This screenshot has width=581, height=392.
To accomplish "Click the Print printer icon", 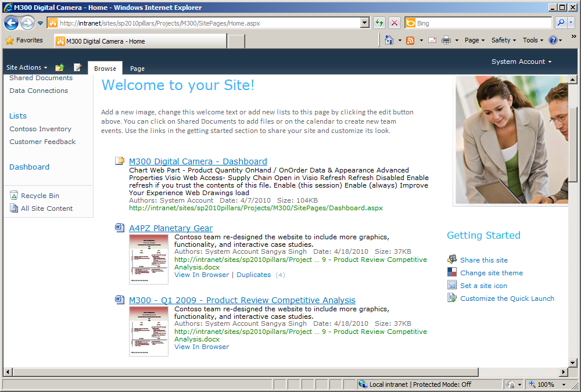I will tap(446, 40).
